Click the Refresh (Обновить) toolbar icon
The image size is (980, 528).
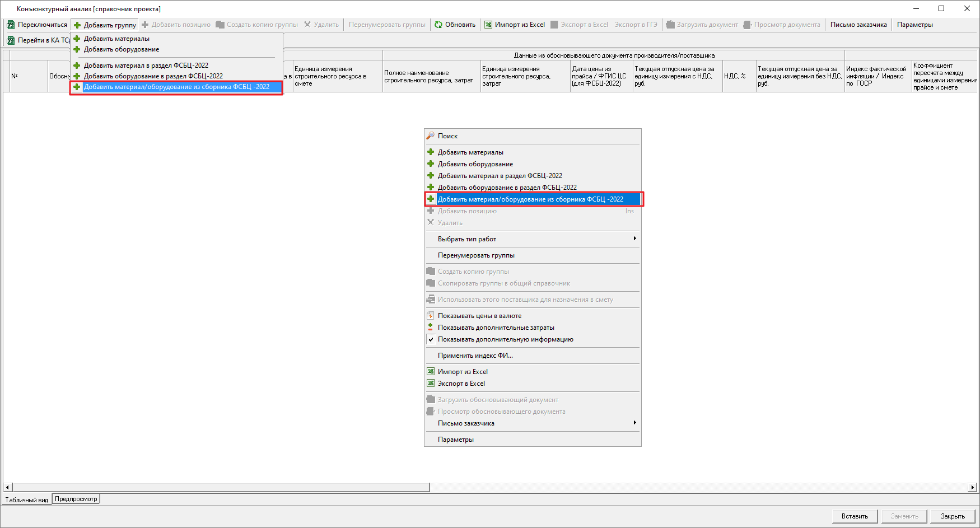(438, 25)
